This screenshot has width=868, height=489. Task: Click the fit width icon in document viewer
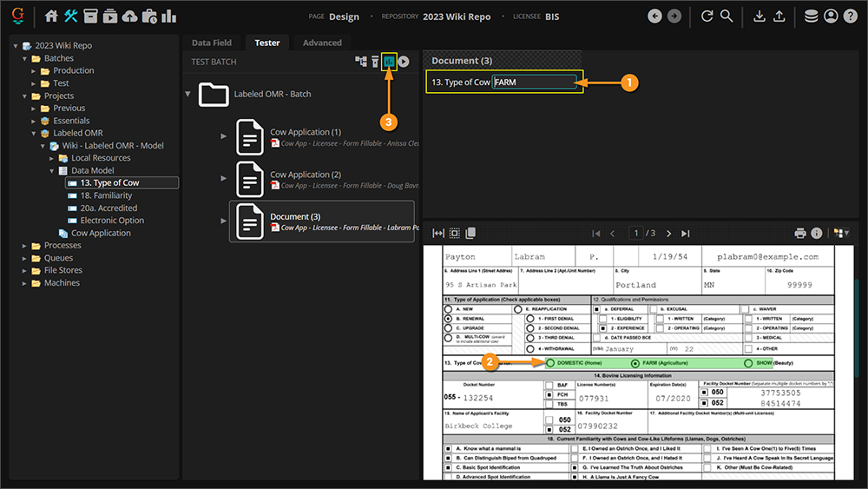tap(437, 233)
